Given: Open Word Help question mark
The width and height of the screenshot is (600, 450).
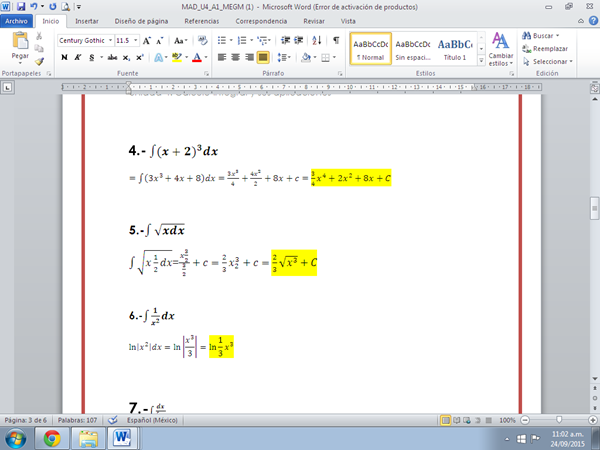Looking at the screenshot, I should (593, 21).
